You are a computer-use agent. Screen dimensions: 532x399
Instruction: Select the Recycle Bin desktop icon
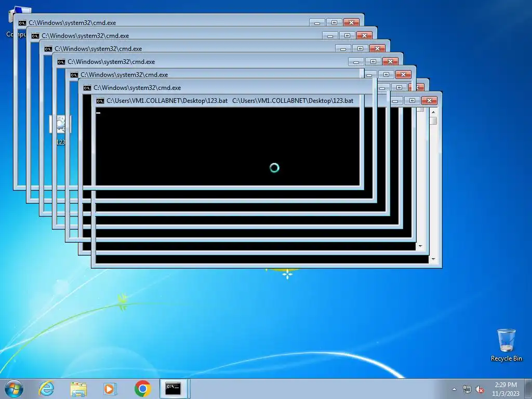(x=506, y=345)
